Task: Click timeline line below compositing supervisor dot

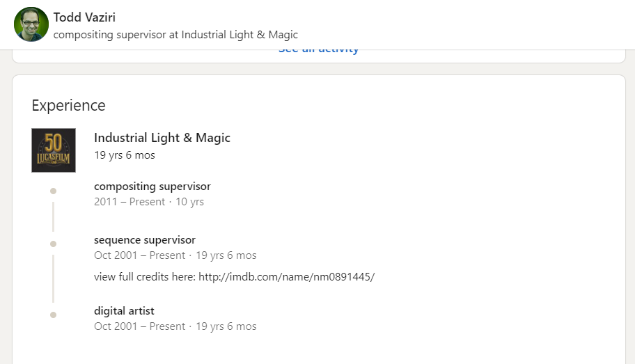Action: [x=53, y=216]
